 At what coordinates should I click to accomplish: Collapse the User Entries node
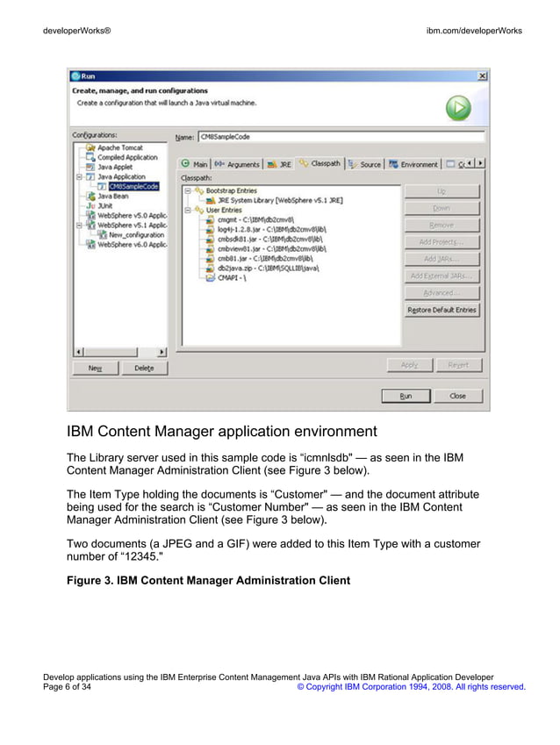pos(188,210)
